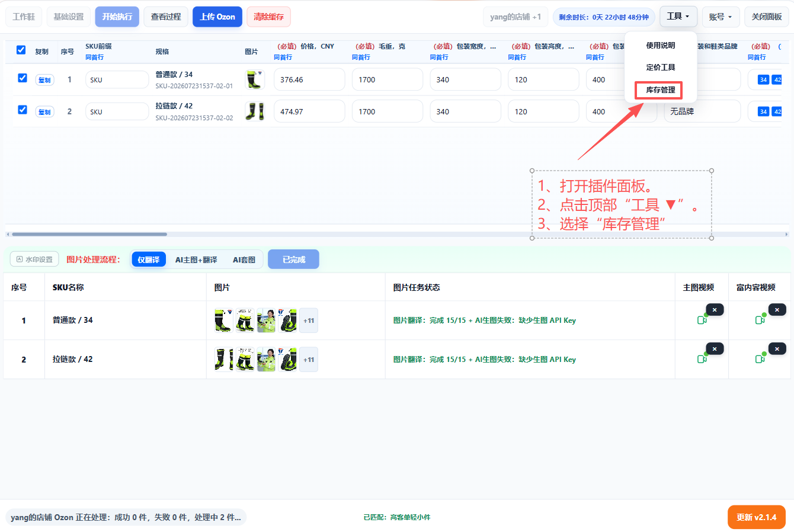The width and height of the screenshot is (794, 532).
Task: Open fourth thumbnail in 普通款 / 34 image row
Action: (287, 321)
